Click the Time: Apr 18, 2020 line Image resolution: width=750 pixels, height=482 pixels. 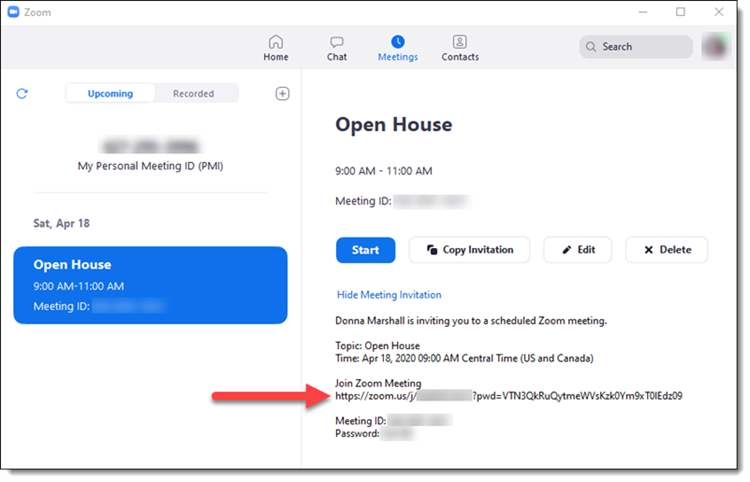pyautogui.click(x=464, y=358)
